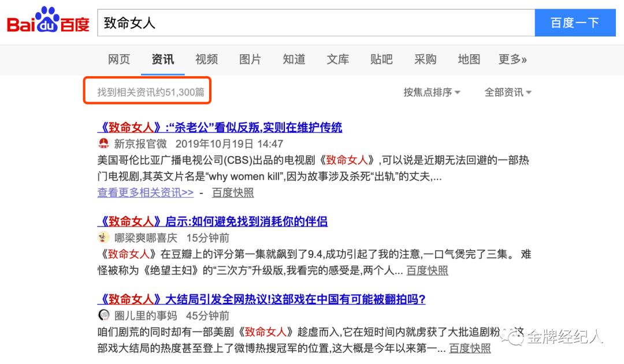Image resolution: width=624 pixels, height=364 pixels.
Task: Open the article about 如何避免找到消耗你的伴侣
Action: point(213,221)
